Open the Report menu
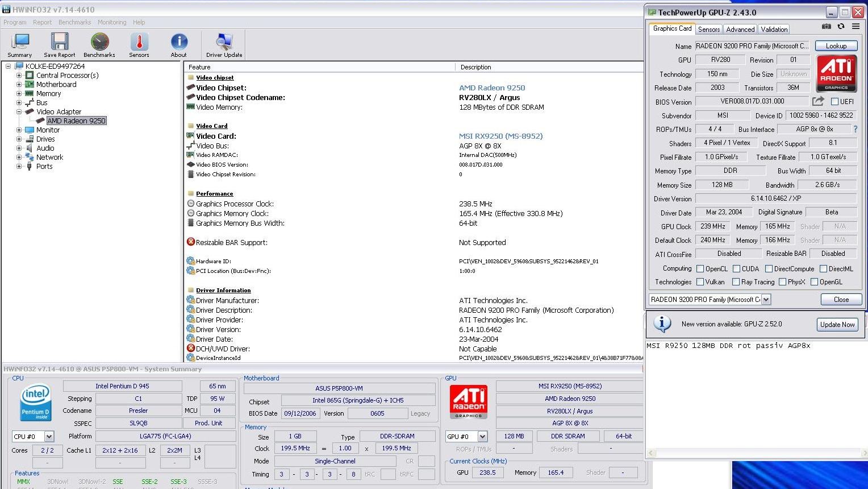Image resolution: width=868 pixels, height=489 pixels. tap(42, 22)
